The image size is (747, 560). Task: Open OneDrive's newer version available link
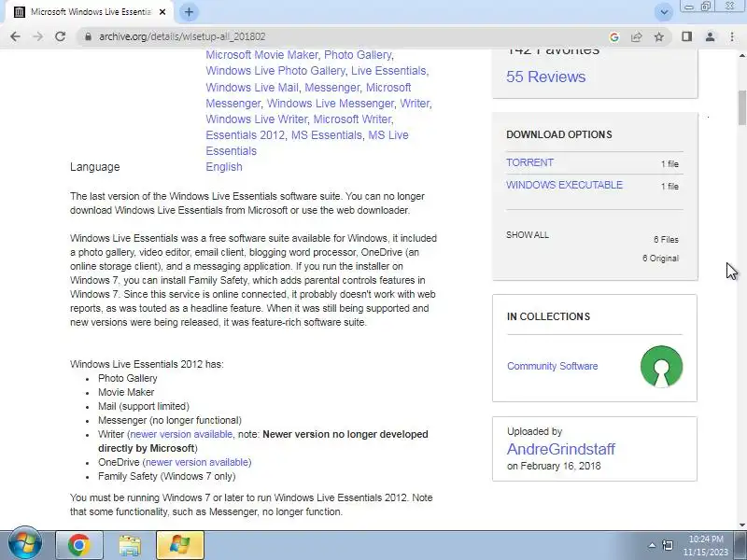[x=197, y=462]
